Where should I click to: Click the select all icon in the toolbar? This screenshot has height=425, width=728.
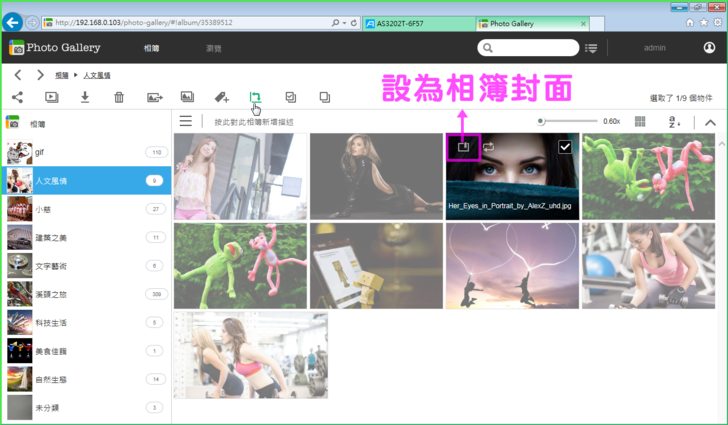click(x=290, y=97)
